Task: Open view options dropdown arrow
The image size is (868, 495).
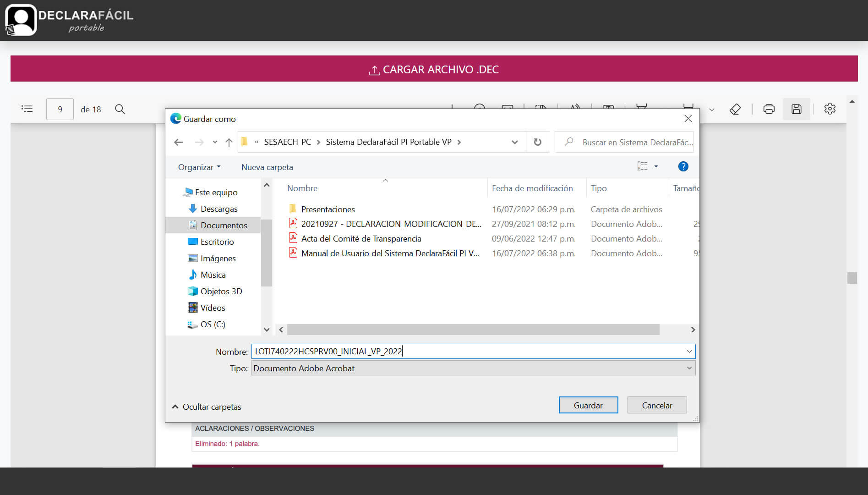Action: tap(656, 166)
